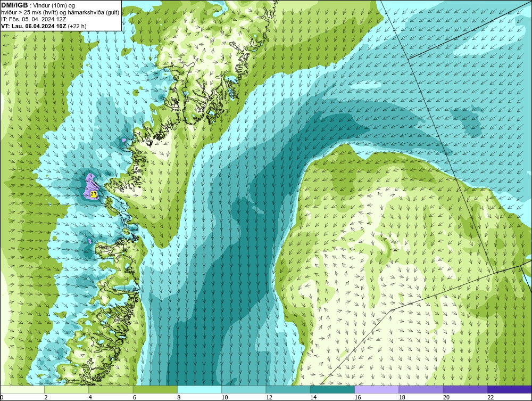Select the 16-18 m/s light purple swatch
This screenshot has width=532, height=401.
pos(377,389)
